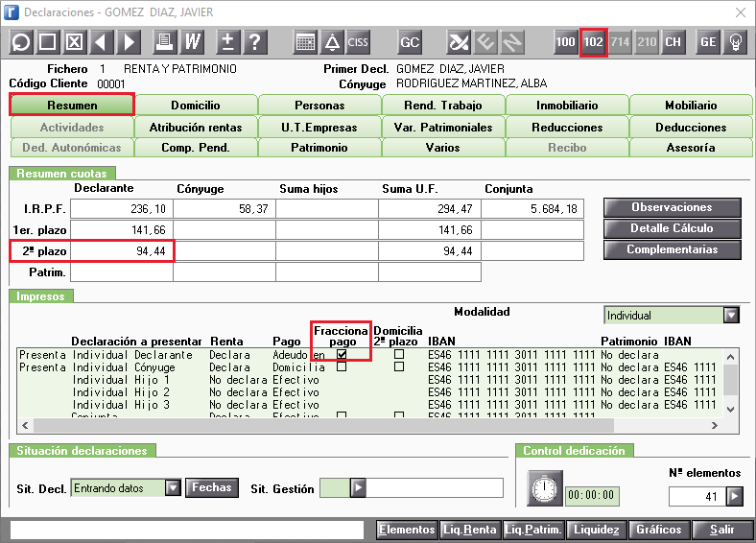Open the calendar grid icon

click(305, 42)
